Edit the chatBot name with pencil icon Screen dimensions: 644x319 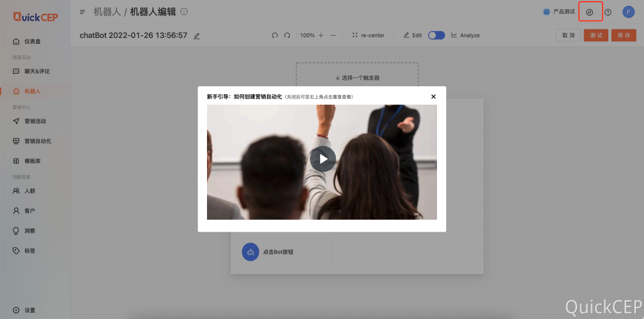[197, 36]
